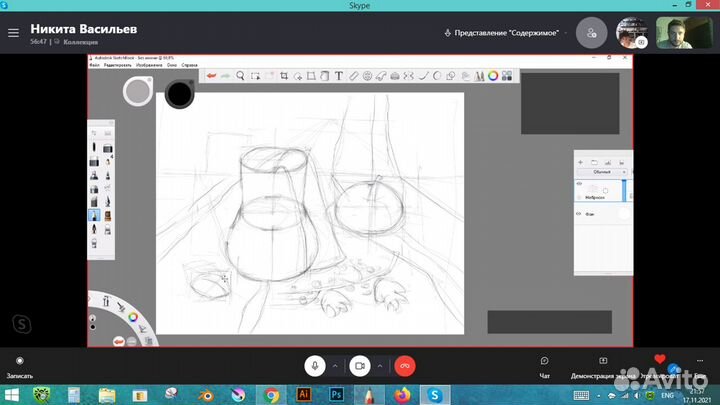
Task: Open the color wheel in toolbar
Action: (492, 75)
